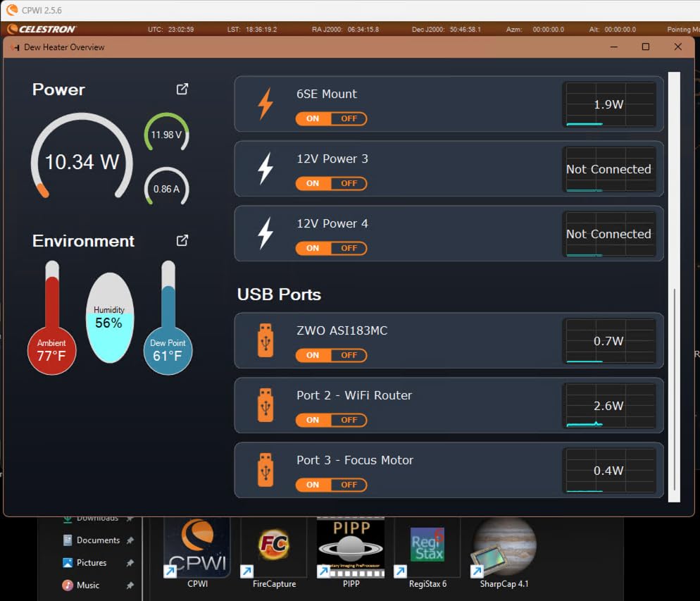
Task: Click the 10.34 W total power gauge
Action: (82, 156)
